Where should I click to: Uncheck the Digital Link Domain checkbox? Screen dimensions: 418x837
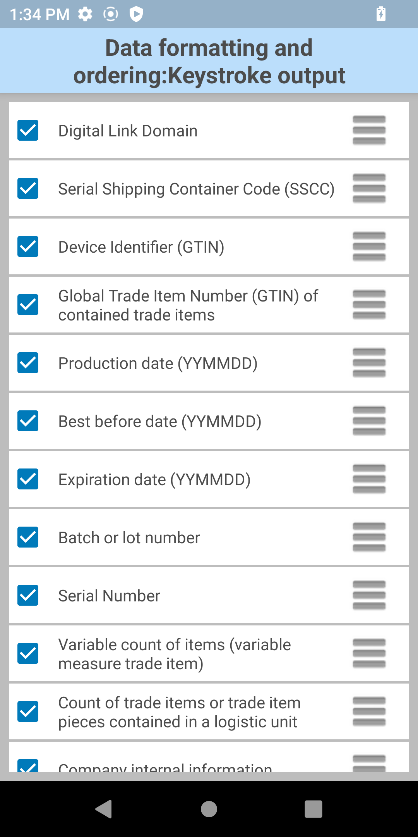point(28,130)
